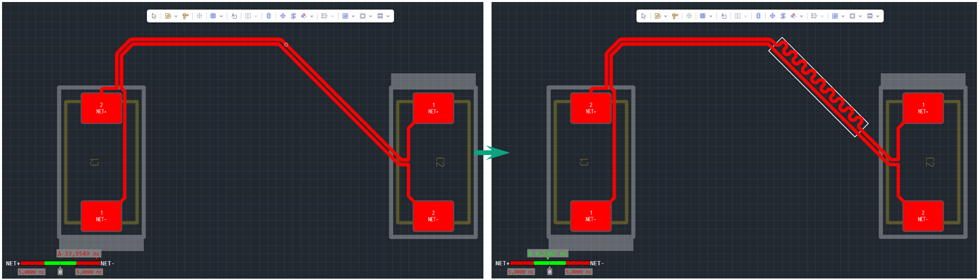980x280 pixels.
Task: Activate the interactive routing tool in left view
Action: click(167, 16)
